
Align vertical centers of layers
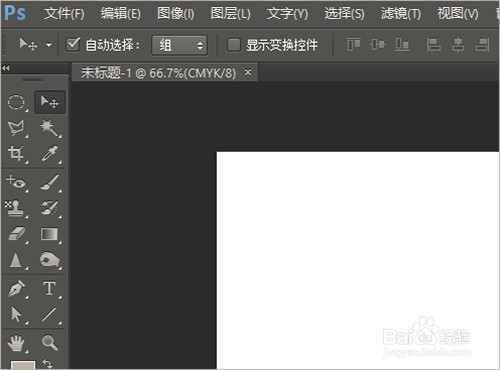pyautogui.click(x=378, y=44)
